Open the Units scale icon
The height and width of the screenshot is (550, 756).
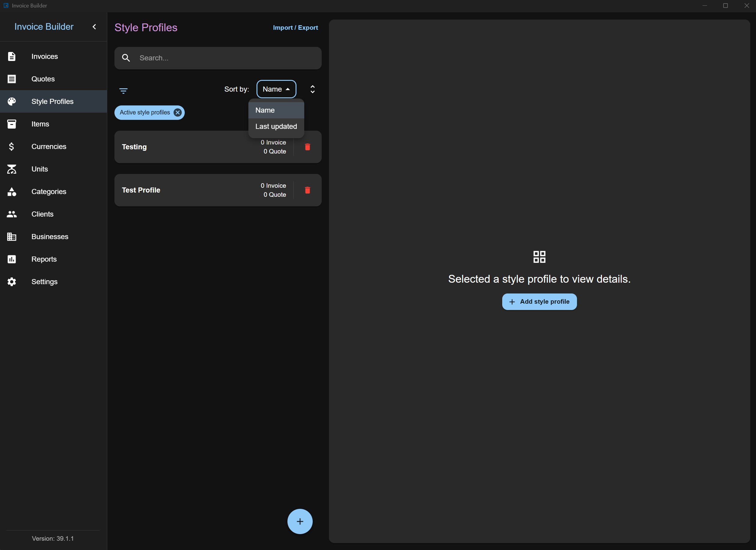[12, 169]
